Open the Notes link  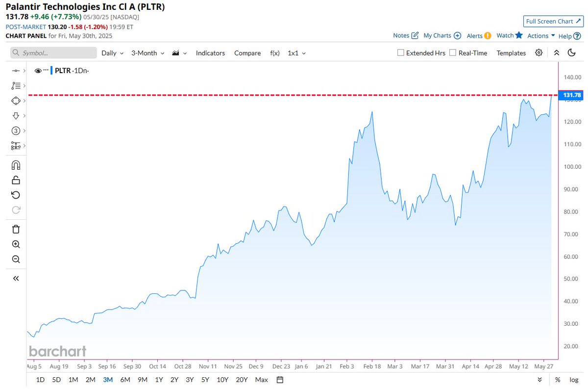point(406,35)
